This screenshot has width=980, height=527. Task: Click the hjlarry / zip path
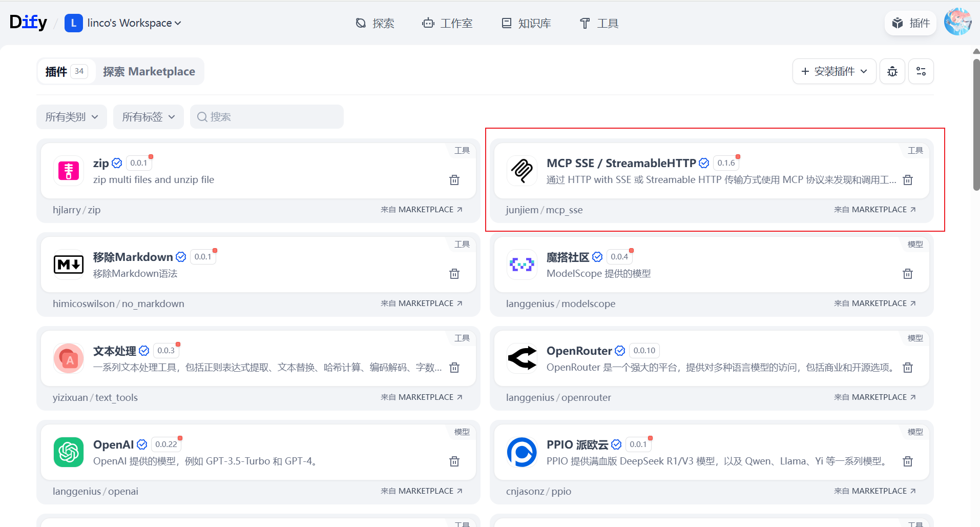pos(76,210)
